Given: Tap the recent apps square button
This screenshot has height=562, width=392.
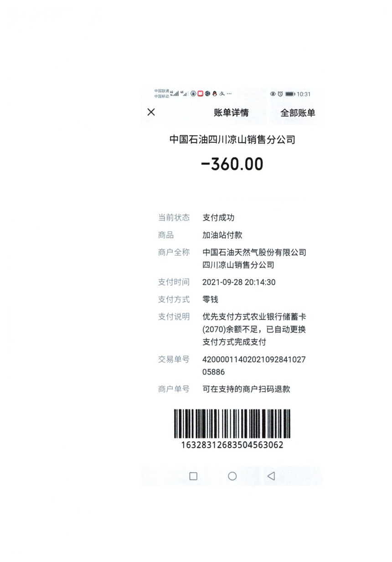Looking at the screenshot, I should 193,476.
